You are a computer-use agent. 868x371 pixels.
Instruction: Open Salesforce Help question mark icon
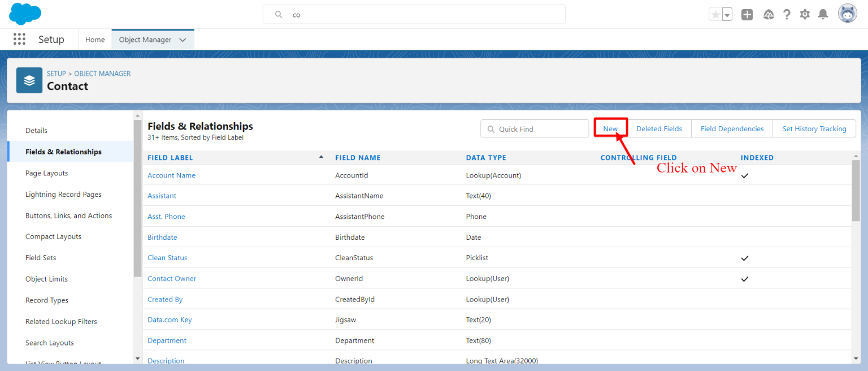pos(787,14)
